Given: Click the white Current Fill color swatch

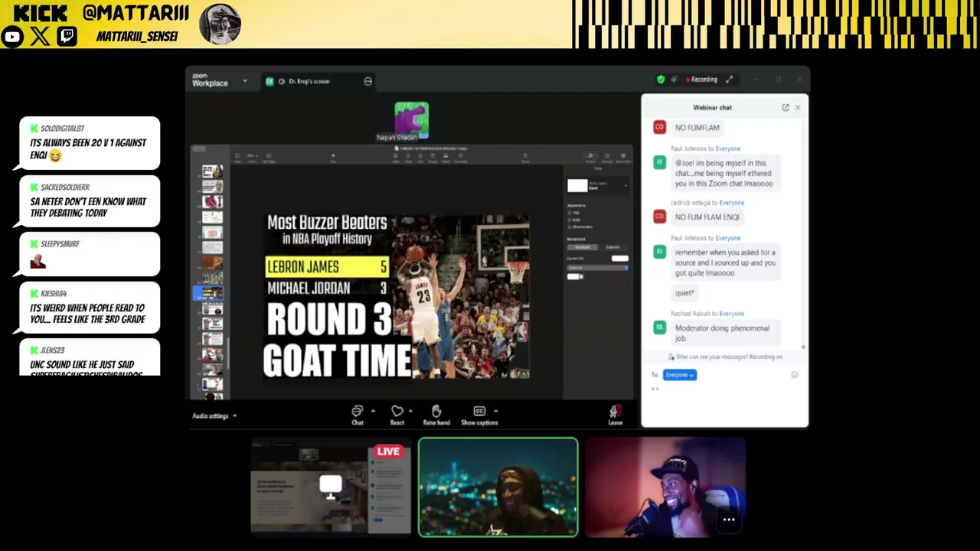Looking at the screenshot, I should [620, 258].
